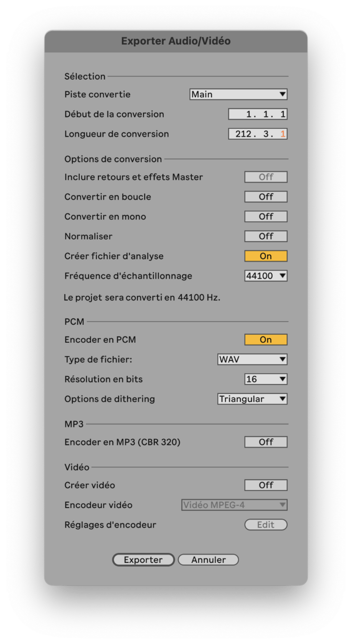Click the Exporter Audio/Vidéo title bar
This screenshot has height=644, width=352.
176,42
